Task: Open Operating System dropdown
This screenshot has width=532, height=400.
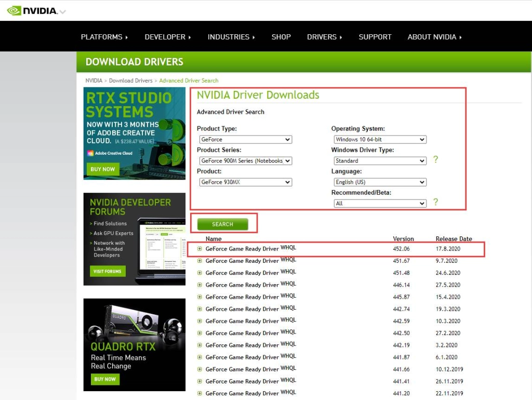Action: coord(380,139)
